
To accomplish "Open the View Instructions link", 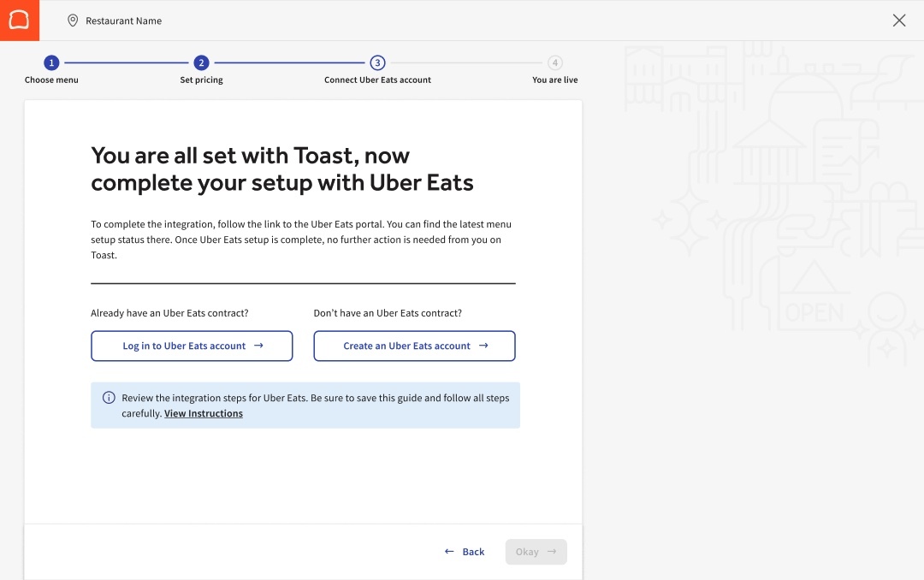I will click(x=204, y=413).
